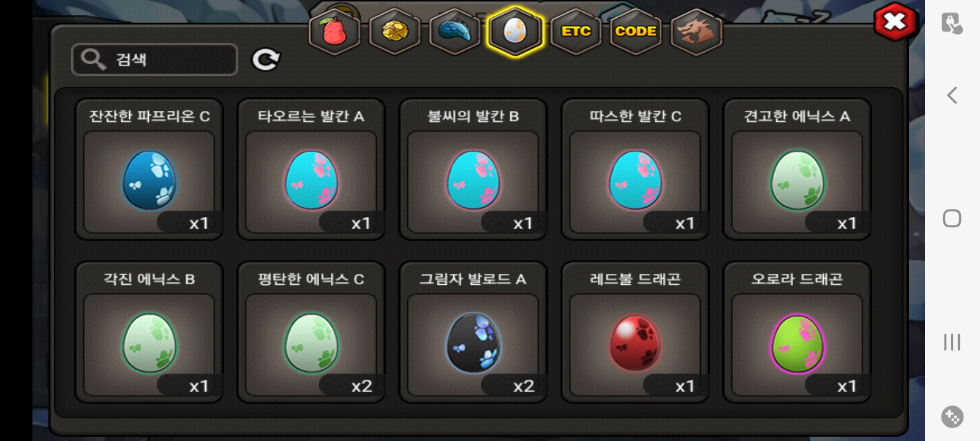The image size is (980, 441).
Task: Switch to the gold nugget tab
Action: pos(394,31)
